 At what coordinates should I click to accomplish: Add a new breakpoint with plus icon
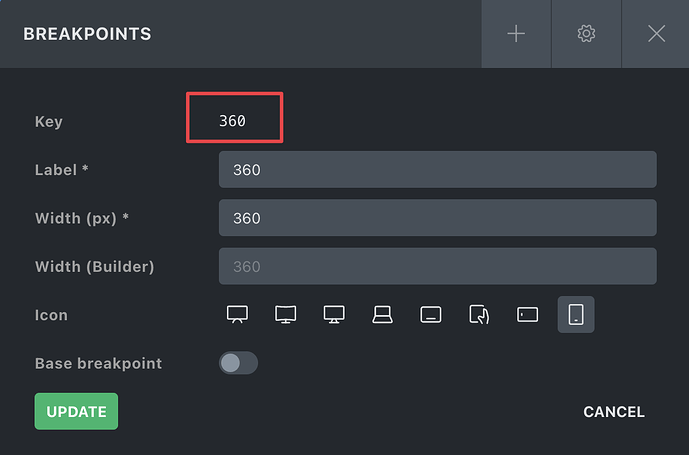point(516,34)
